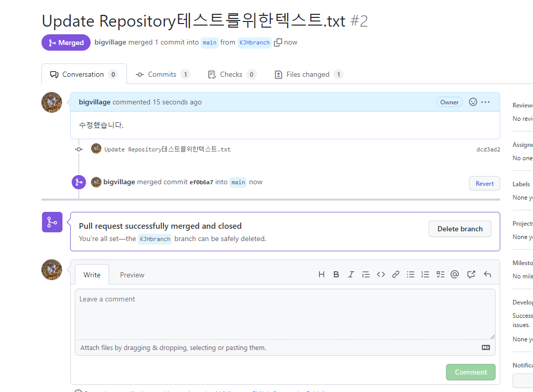Open the Checks tab

232,74
